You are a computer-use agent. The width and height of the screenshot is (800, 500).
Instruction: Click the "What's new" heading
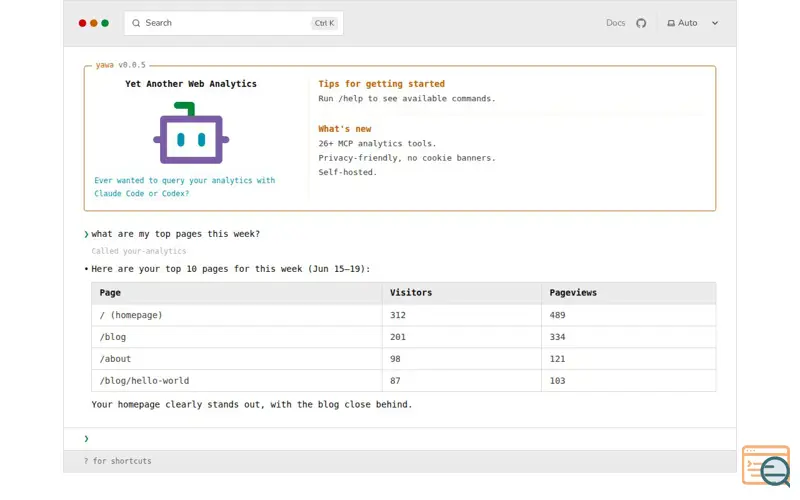click(x=345, y=129)
